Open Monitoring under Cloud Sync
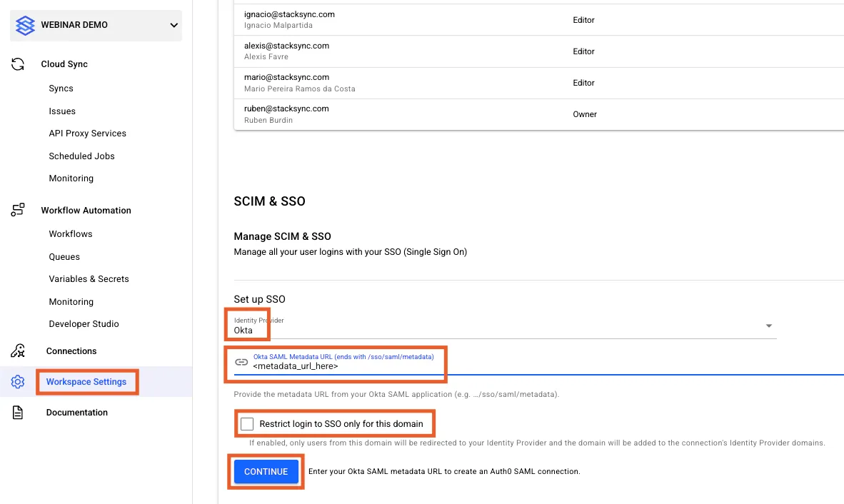Viewport: 844px width, 504px height. coord(71,178)
